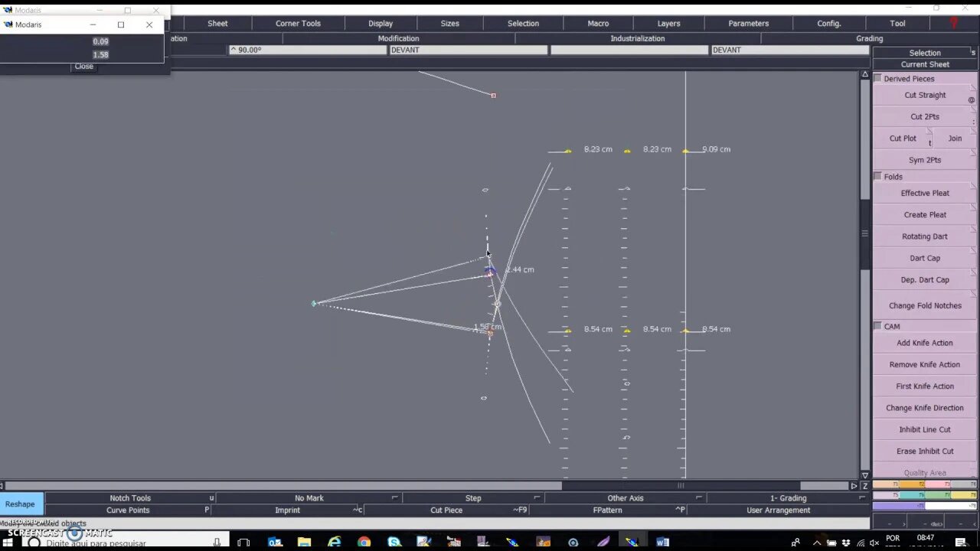
Task: Click the Sym 2Pts tool button
Action: pos(925,160)
